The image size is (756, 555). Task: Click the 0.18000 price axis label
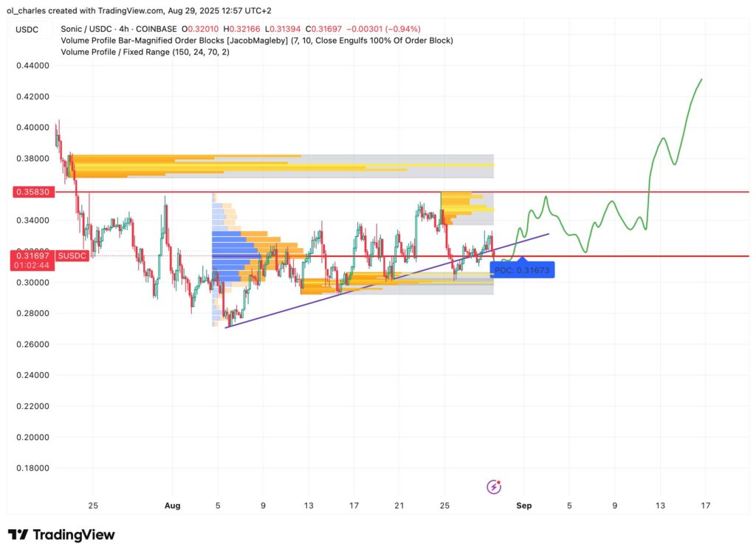click(32, 468)
